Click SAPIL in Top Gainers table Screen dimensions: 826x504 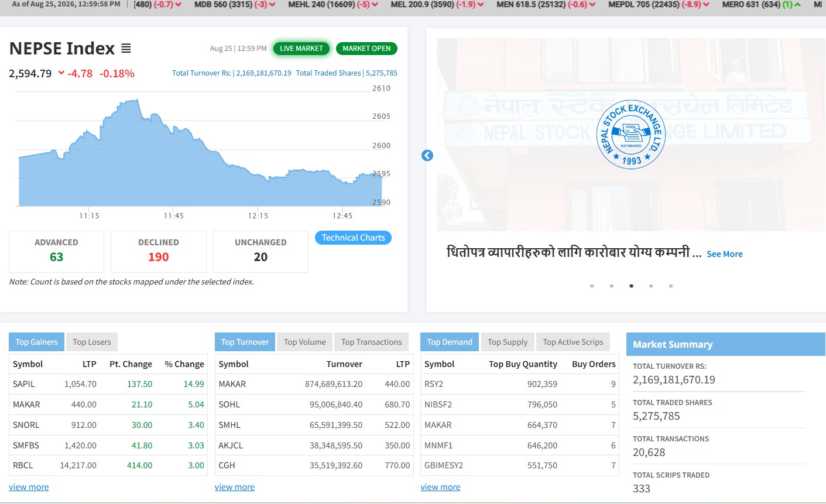pos(24,384)
